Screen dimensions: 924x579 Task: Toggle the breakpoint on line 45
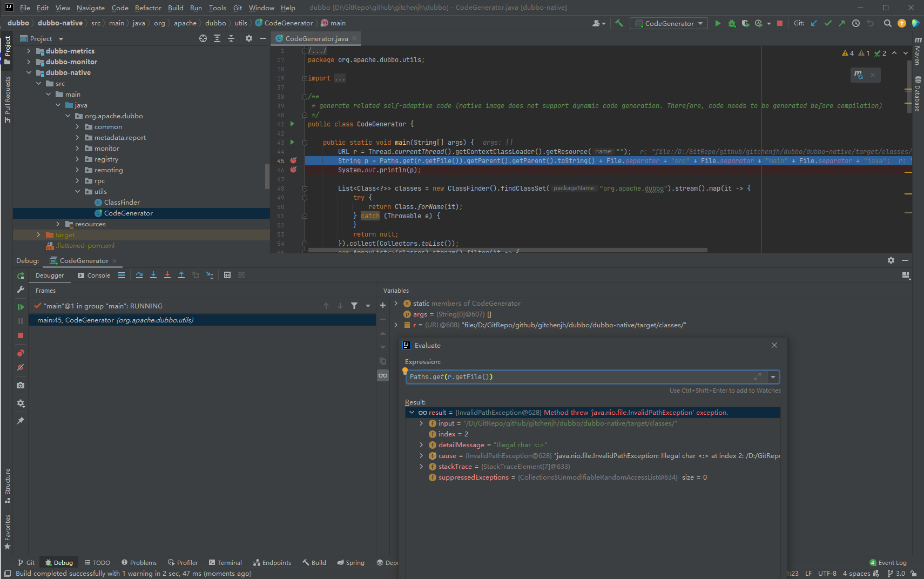click(x=293, y=161)
